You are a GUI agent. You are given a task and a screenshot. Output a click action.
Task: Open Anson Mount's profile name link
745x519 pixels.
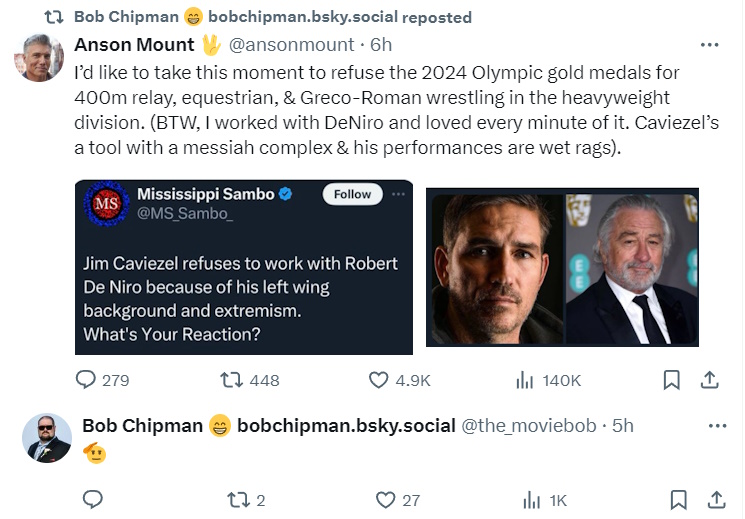tap(134, 45)
